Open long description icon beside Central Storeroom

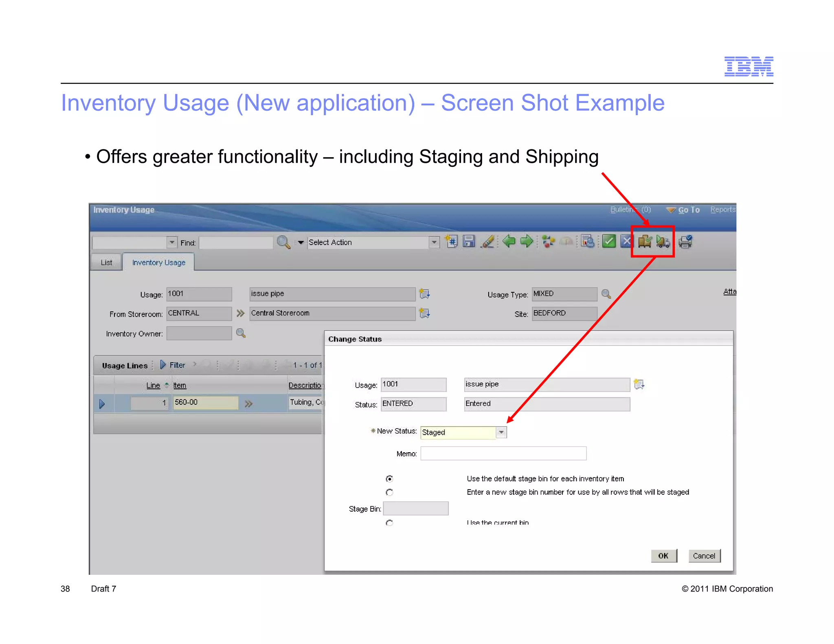tap(425, 313)
